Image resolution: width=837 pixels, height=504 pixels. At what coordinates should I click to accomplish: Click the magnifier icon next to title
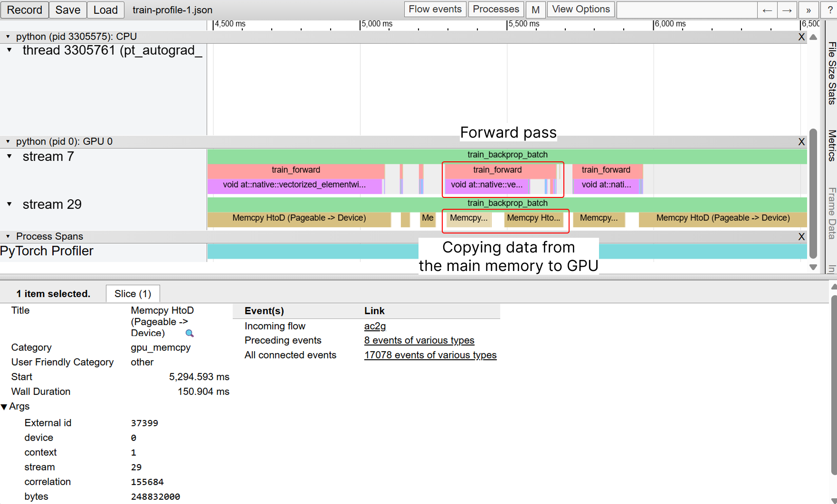(x=190, y=333)
